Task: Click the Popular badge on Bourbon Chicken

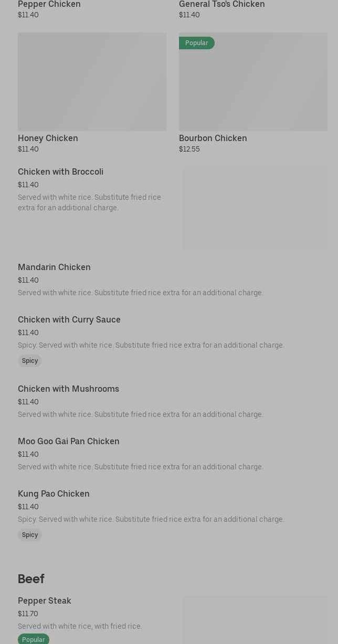Action: tap(196, 43)
